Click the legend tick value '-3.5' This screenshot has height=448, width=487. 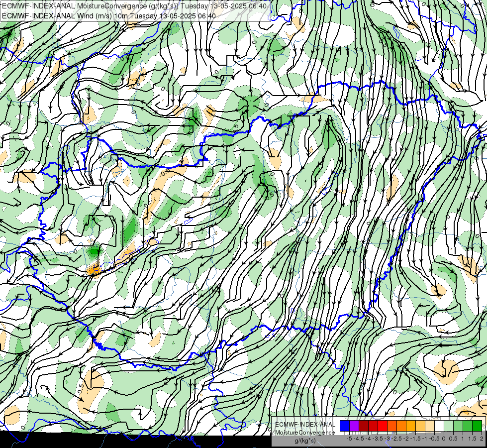[x=378, y=439]
